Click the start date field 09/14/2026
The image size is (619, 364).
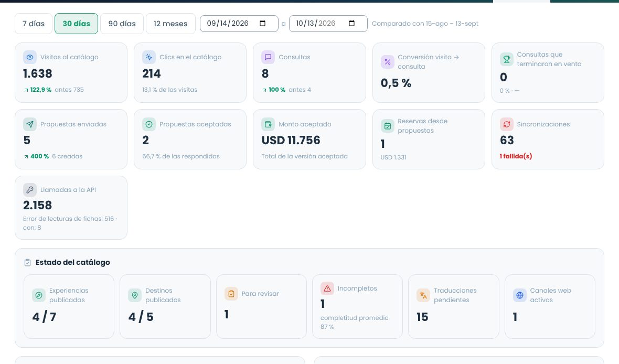(x=239, y=24)
